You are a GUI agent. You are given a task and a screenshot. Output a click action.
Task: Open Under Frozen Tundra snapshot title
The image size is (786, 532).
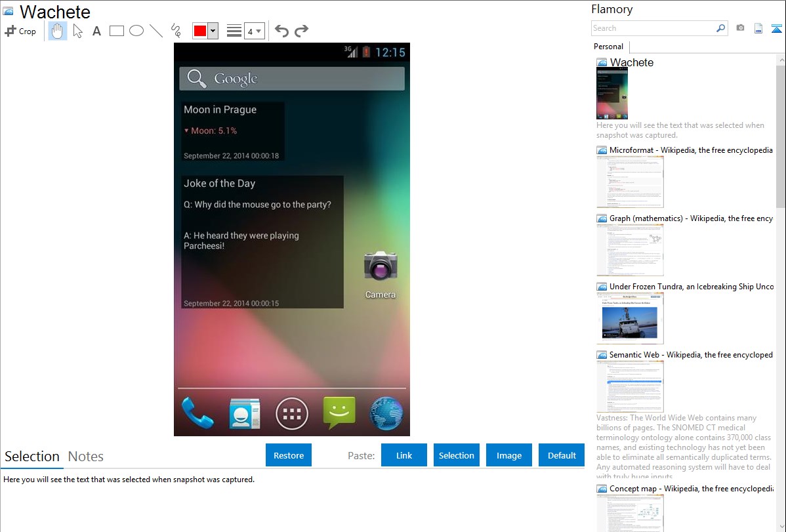pos(692,286)
